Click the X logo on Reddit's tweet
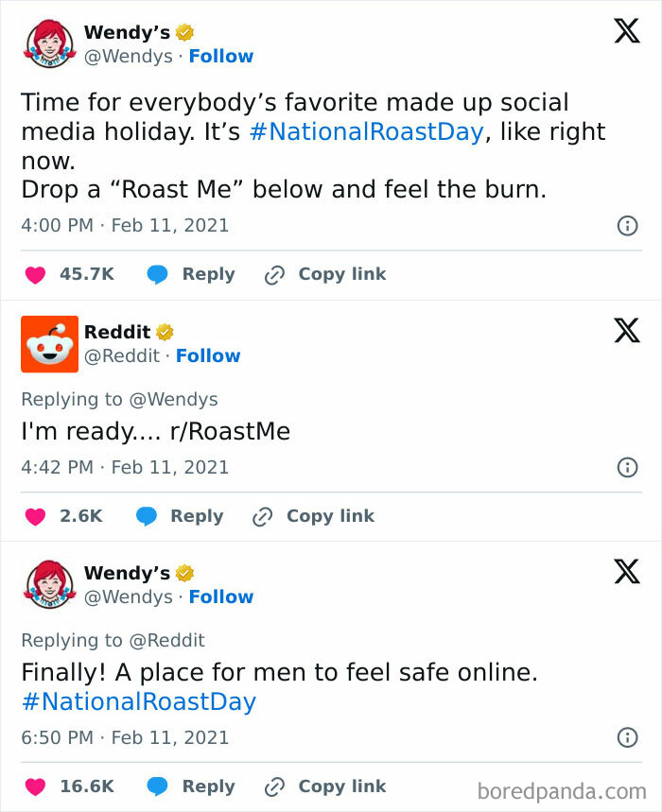 (625, 331)
